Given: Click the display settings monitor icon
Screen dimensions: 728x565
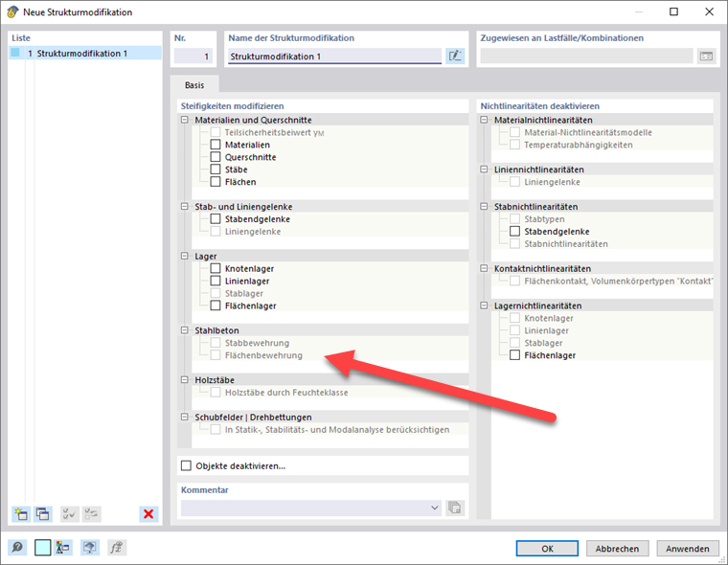Looking at the screenshot, I should click(89, 549).
